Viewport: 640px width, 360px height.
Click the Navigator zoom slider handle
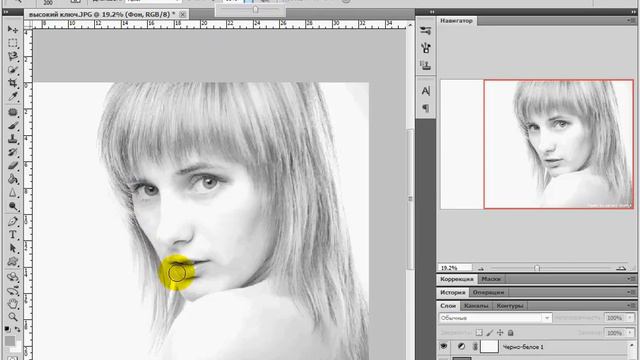(537, 268)
